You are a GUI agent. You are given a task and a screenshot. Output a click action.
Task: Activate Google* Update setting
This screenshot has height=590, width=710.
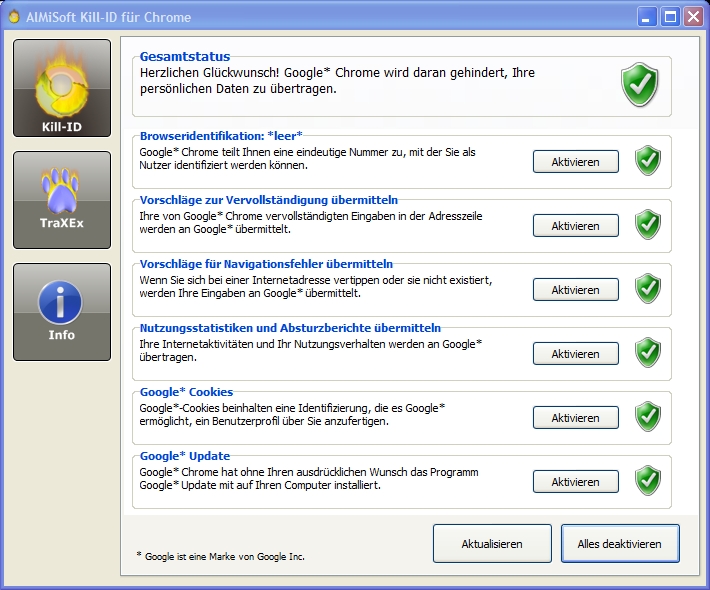point(576,482)
